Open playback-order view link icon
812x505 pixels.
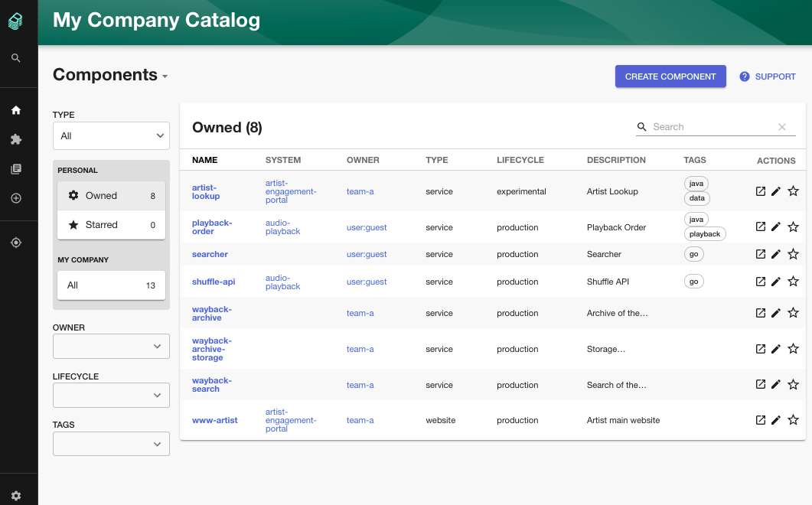(x=760, y=226)
